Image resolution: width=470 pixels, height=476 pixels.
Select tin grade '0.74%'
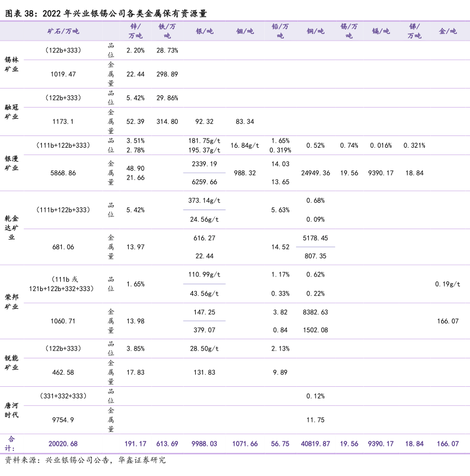[x=349, y=145]
